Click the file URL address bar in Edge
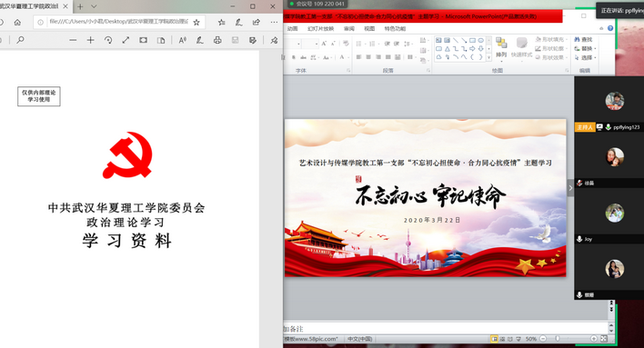 coord(118,22)
